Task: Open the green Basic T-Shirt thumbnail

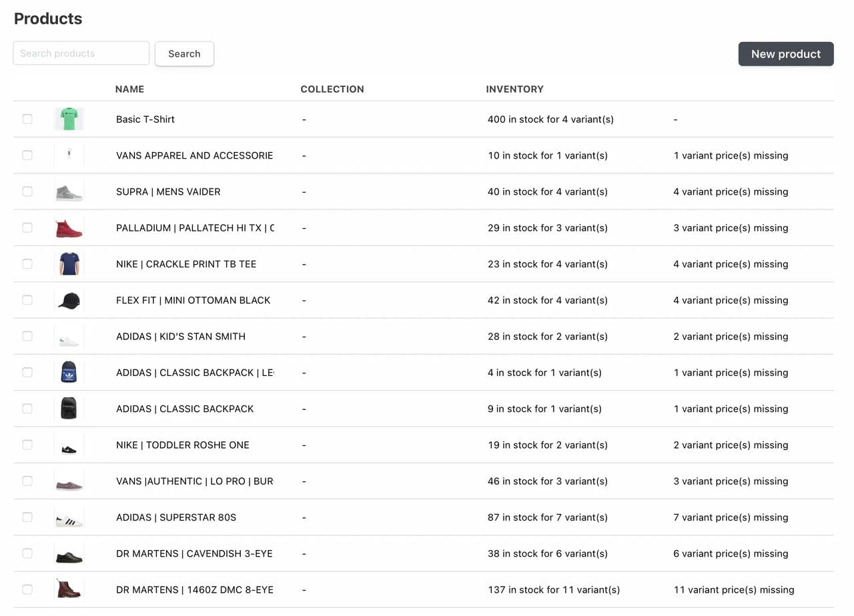Action: (x=69, y=119)
